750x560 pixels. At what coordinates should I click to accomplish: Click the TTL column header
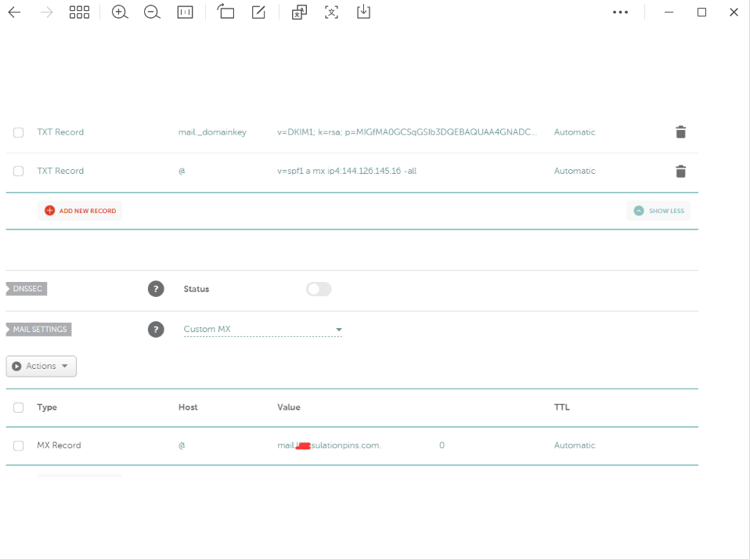click(561, 407)
